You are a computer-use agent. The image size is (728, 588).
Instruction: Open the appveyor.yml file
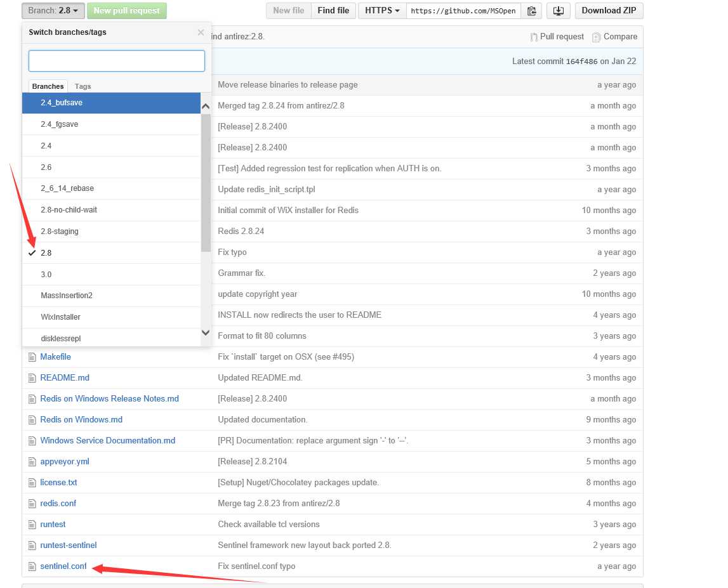[x=65, y=461]
